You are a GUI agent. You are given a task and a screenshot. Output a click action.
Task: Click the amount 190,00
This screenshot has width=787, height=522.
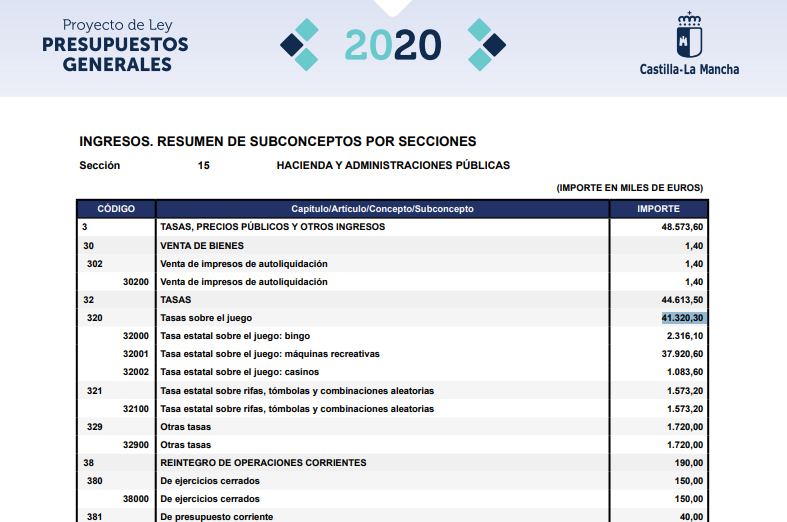coord(689,463)
